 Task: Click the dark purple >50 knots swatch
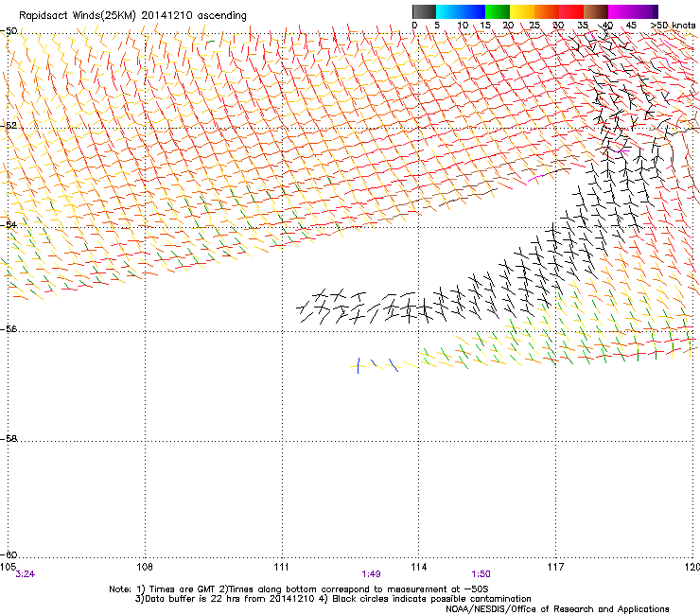point(655,11)
